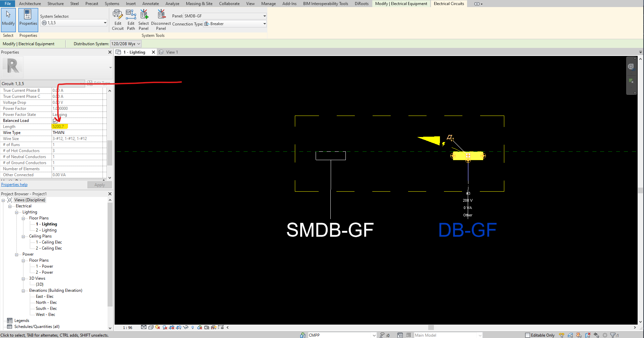The width and height of the screenshot is (644, 338).
Task: Open the Systems ribbon tab
Action: tap(112, 3)
